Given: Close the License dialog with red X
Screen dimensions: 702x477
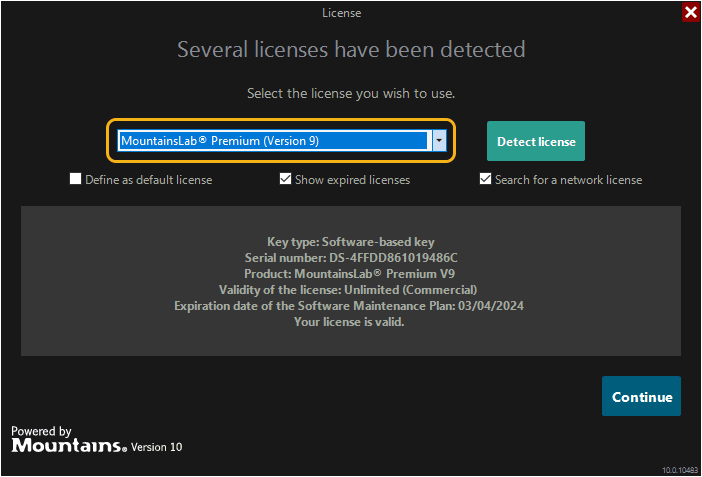Looking at the screenshot, I should coord(691,12).
